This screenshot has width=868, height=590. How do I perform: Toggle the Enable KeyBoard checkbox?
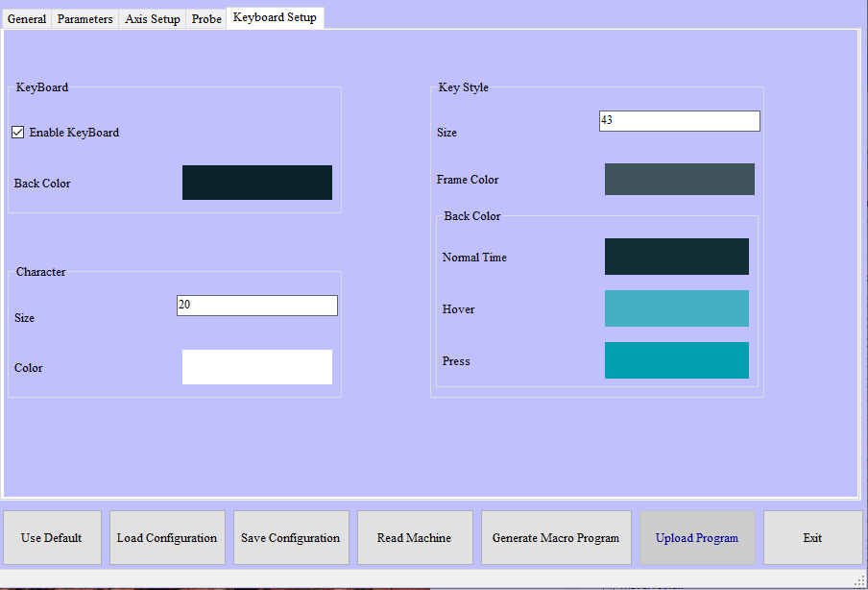(18, 133)
